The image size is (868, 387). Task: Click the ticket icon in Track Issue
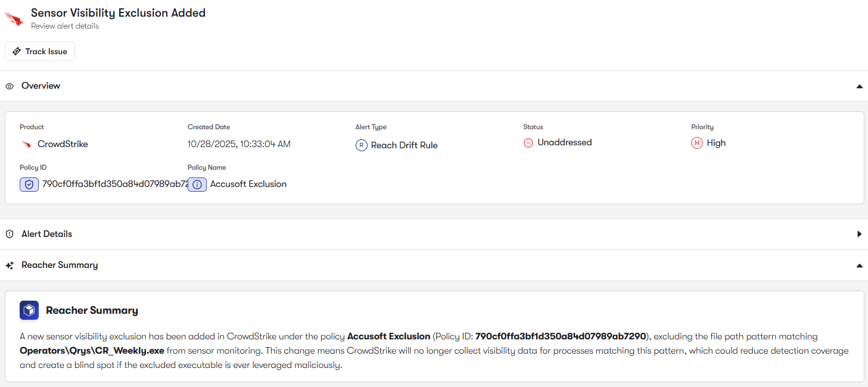(17, 51)
